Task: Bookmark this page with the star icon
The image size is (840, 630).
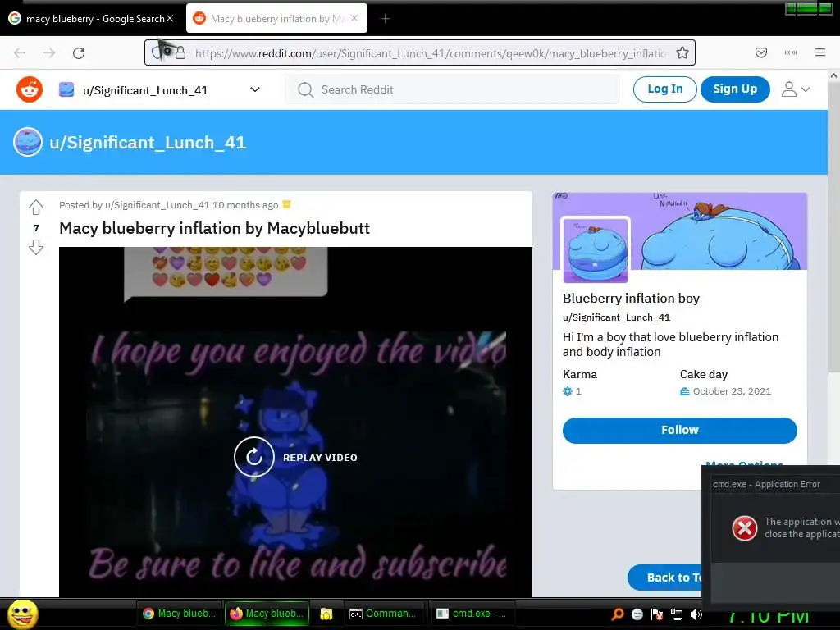Action: coord(682,52)
